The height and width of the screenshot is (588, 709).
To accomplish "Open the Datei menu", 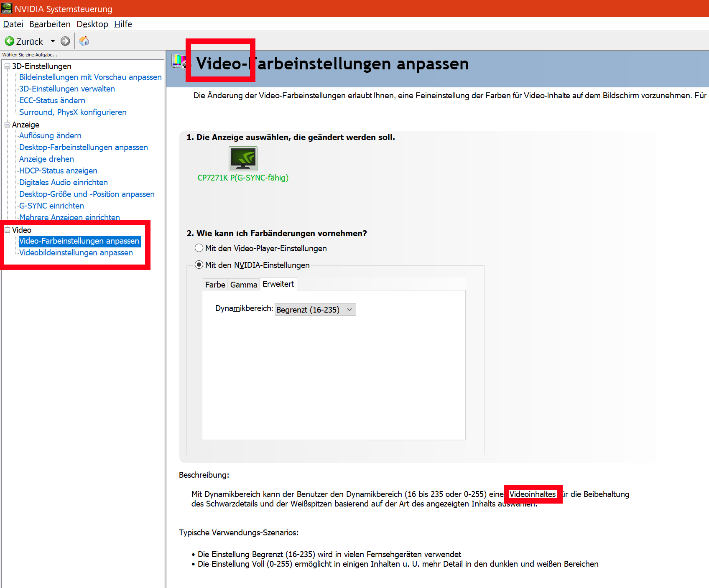I will click(x=13, y=24).
